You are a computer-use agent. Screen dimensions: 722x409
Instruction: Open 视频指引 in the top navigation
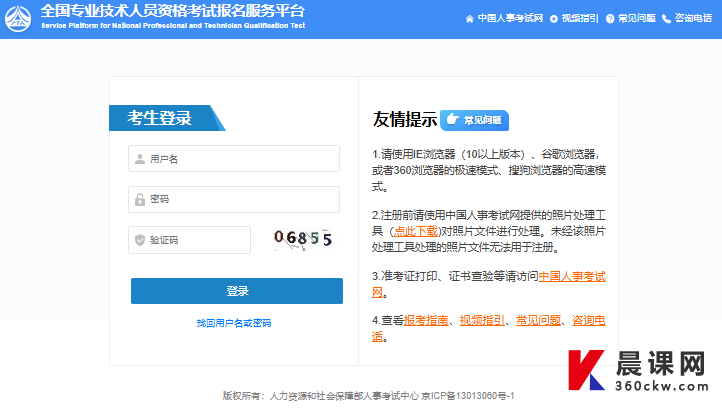580,18
